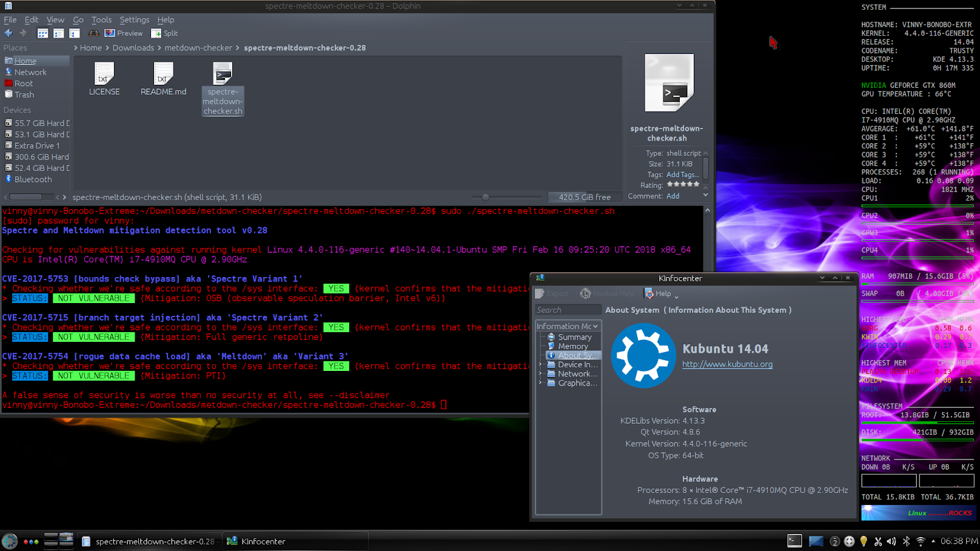This screenshot has width=980, height=551.
Task: Add a comment via the Add link
Action: [x=673, y=196]
